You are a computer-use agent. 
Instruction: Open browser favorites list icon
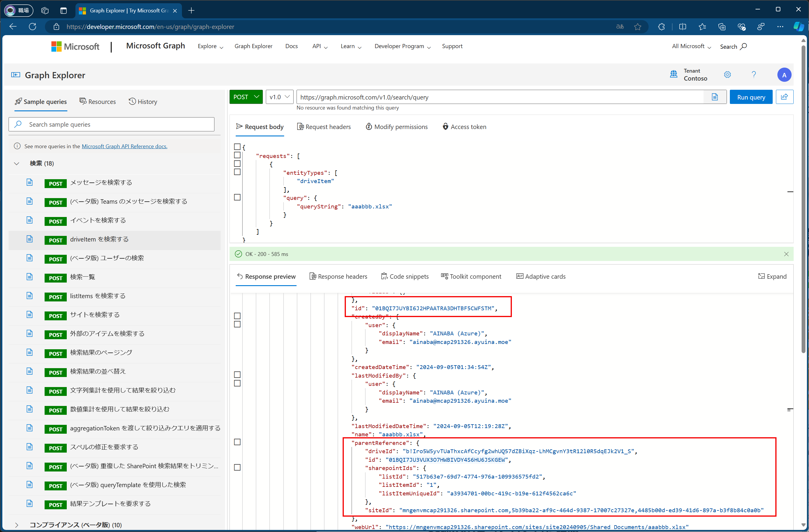(702, 27)
